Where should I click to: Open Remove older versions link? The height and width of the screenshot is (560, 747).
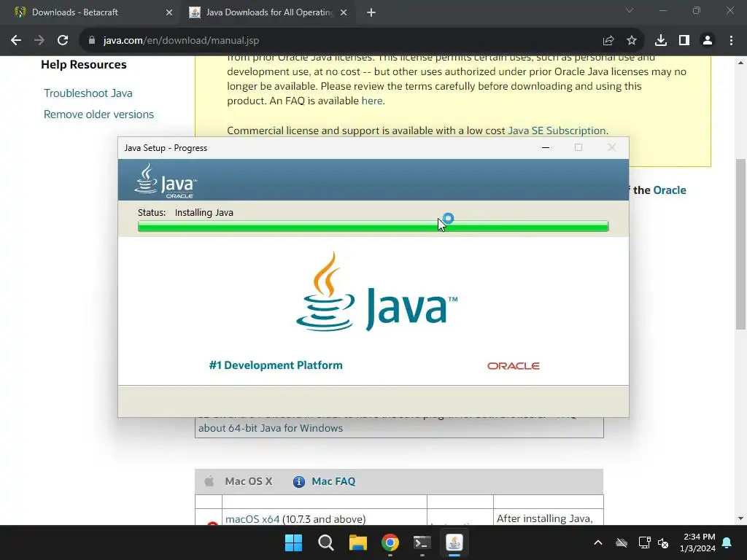coord(98,114)
